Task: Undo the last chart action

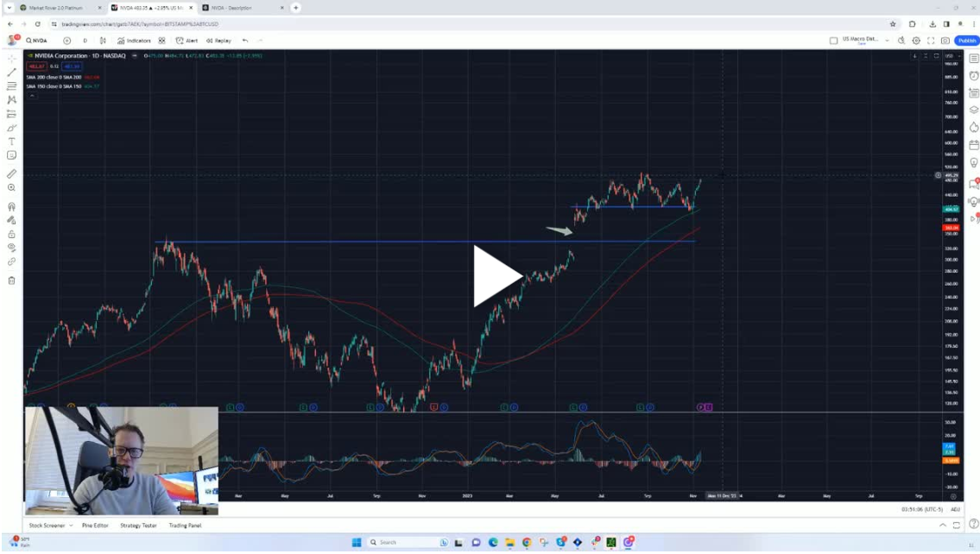Action: coord(245,41)
